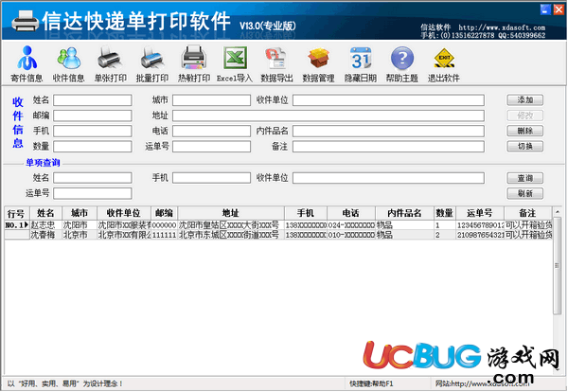Image resolution: width=568 pixels, height=392 pixels.
Task: Click the 切换 switch button
Action: coord(524,147)
